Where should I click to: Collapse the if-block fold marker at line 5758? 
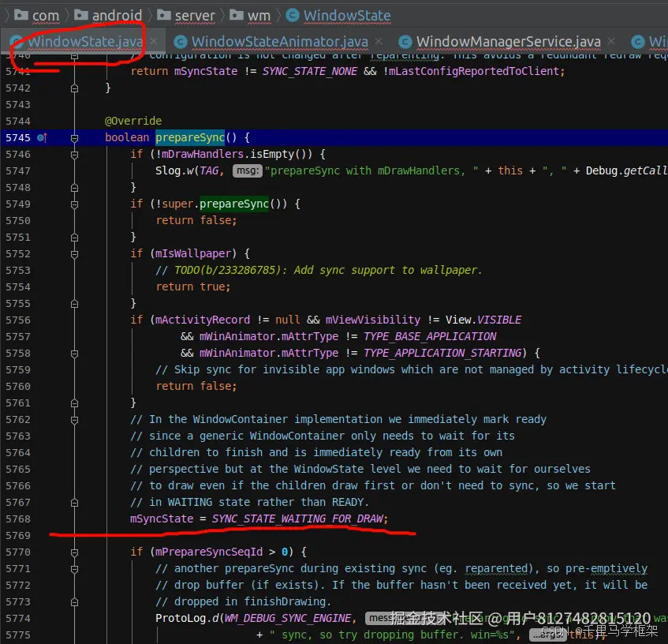[x=75, y=354]
